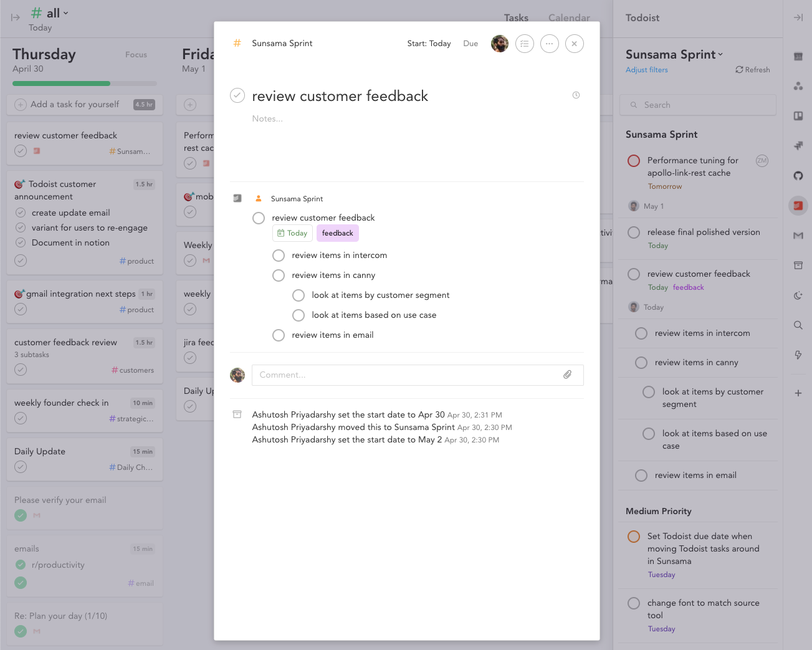Select 'change font to match source tool' task
Viewport: 812px width, 650px height.
704,609
